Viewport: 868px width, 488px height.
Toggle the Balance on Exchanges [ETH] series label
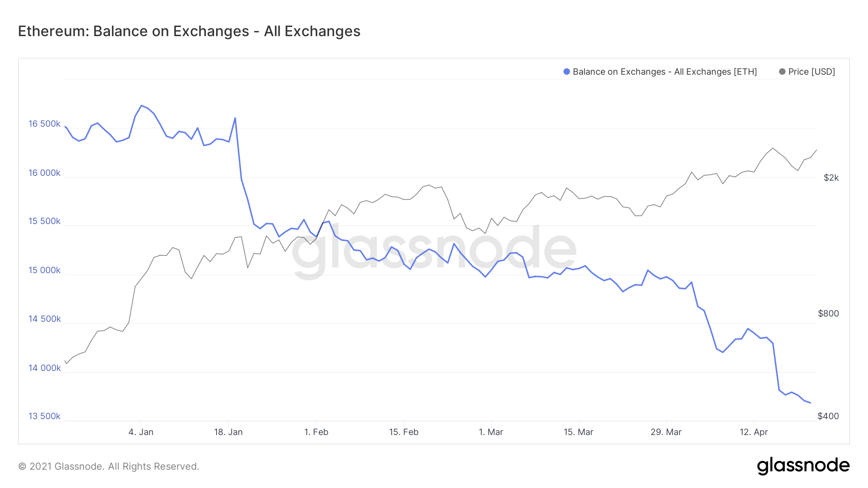665,72
